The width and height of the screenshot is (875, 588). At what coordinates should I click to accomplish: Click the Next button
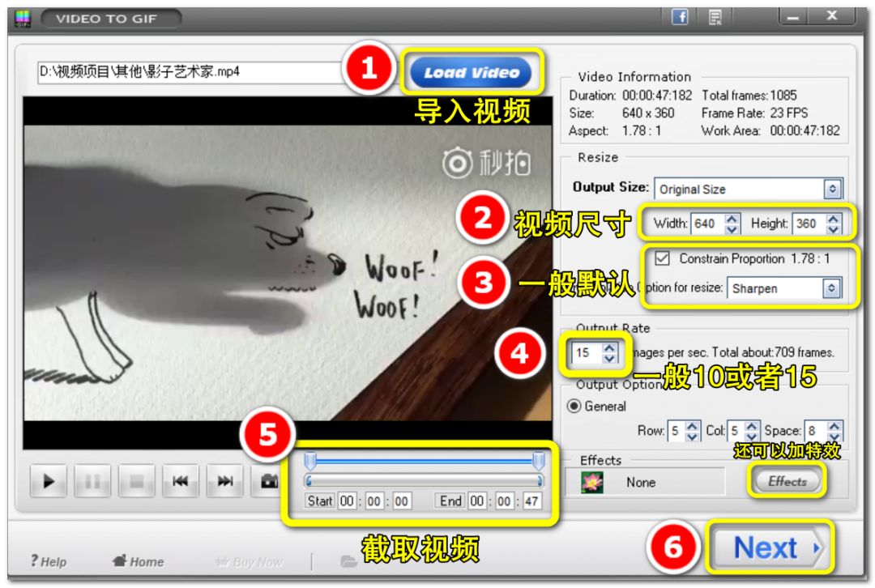click(x=770, y=548)
